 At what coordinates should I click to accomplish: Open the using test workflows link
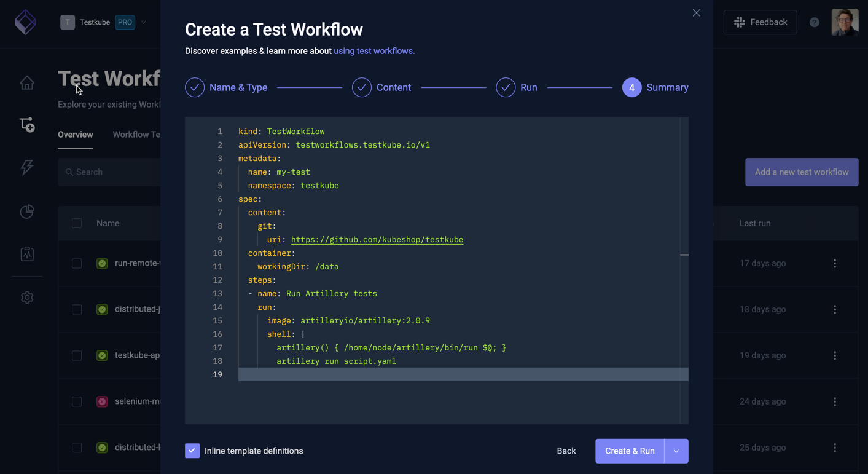(374, 51)
